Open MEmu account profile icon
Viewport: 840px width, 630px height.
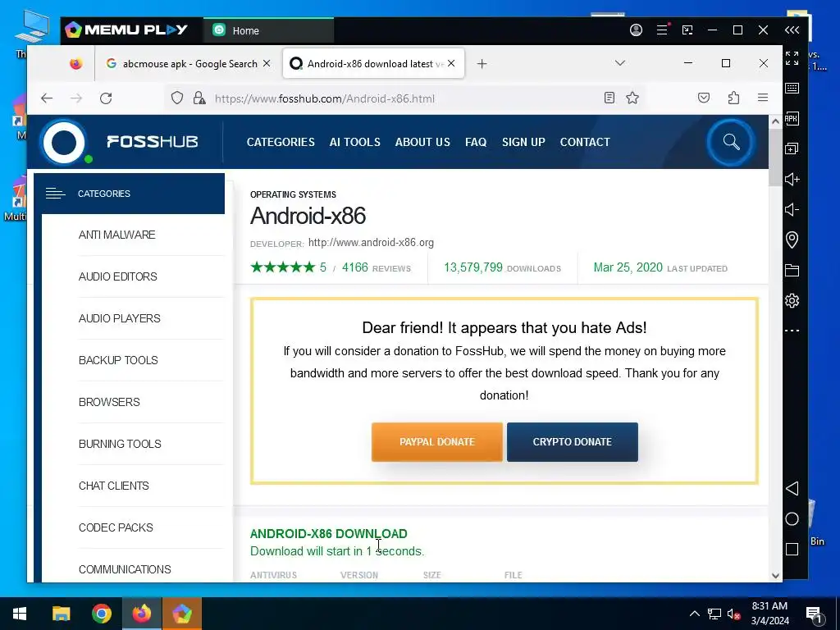point(636,30)
